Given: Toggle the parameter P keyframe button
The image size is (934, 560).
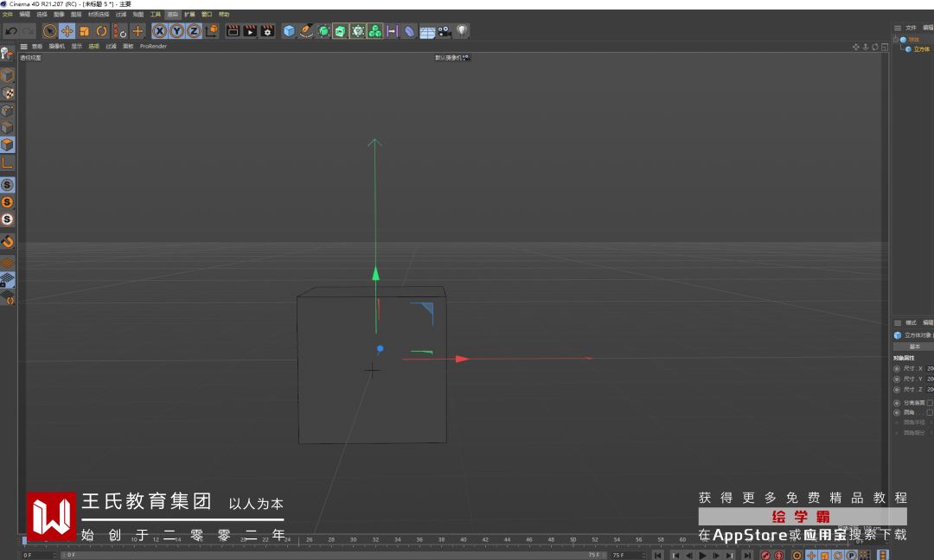Looking at the screenshot, I should (x=851, y=555).
